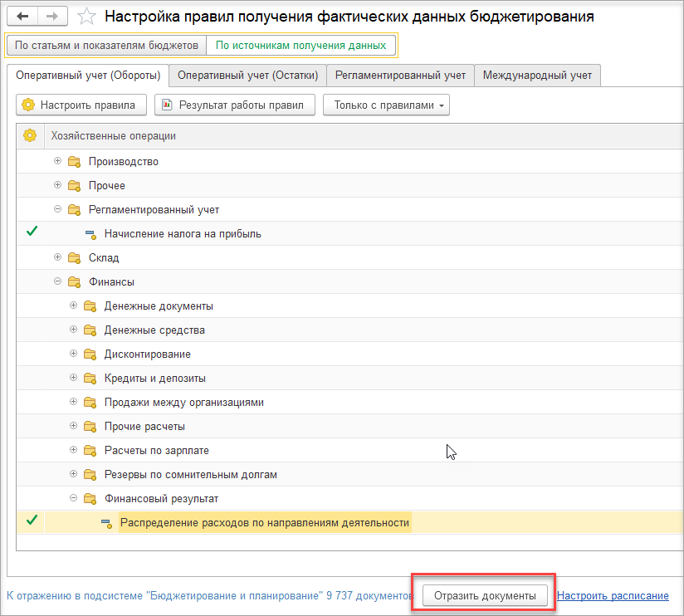The width and height of the screenshot is (684, 616).
Task: Select the Резервы по сомнительным долгам row
Action: (349, 474)
